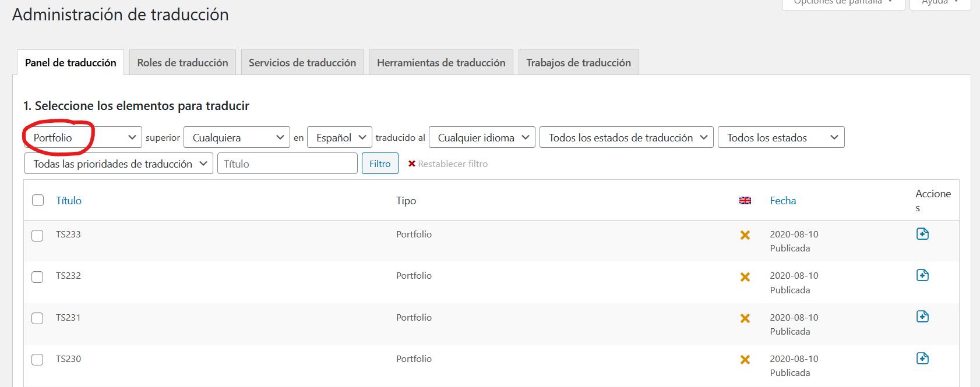
Task: Sort the table by Fecha column
Action: (782, 201)
